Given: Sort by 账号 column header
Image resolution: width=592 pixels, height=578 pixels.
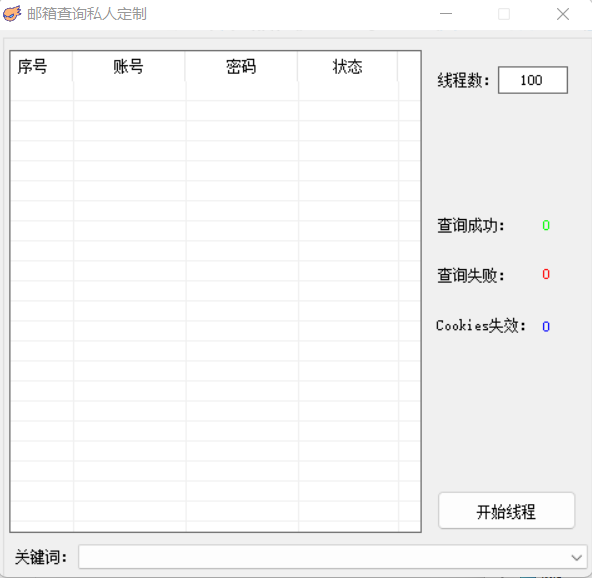Looking at the screenshot, I should (129, 66).
